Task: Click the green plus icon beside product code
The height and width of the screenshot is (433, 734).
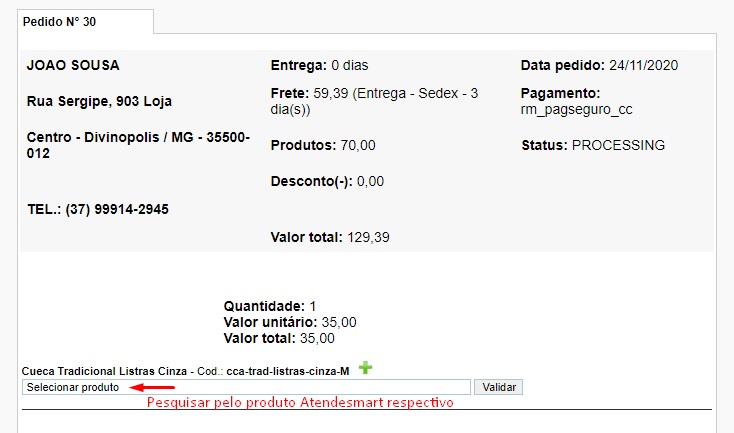Action: [x=365, y=369]
